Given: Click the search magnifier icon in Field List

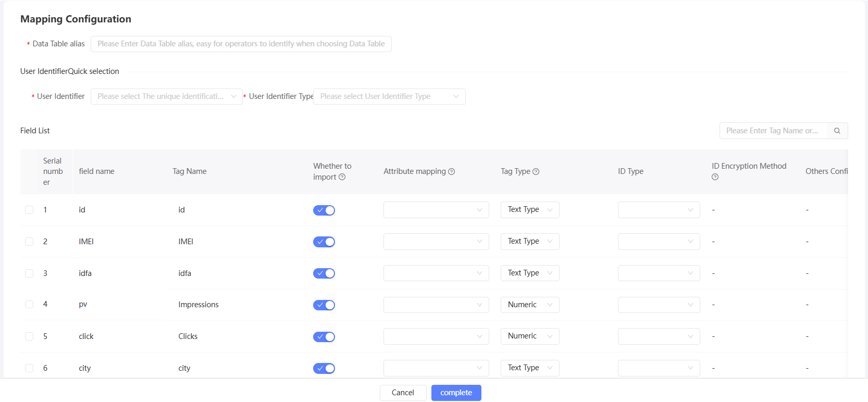Looking at the screenshot, I should click(837, 131).
